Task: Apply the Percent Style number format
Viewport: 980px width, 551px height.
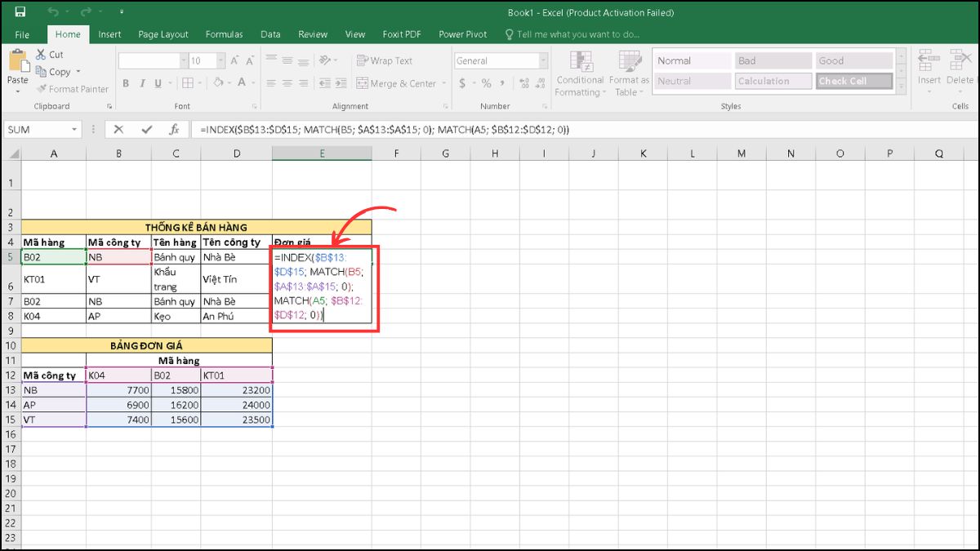Action: coord(485,82)
